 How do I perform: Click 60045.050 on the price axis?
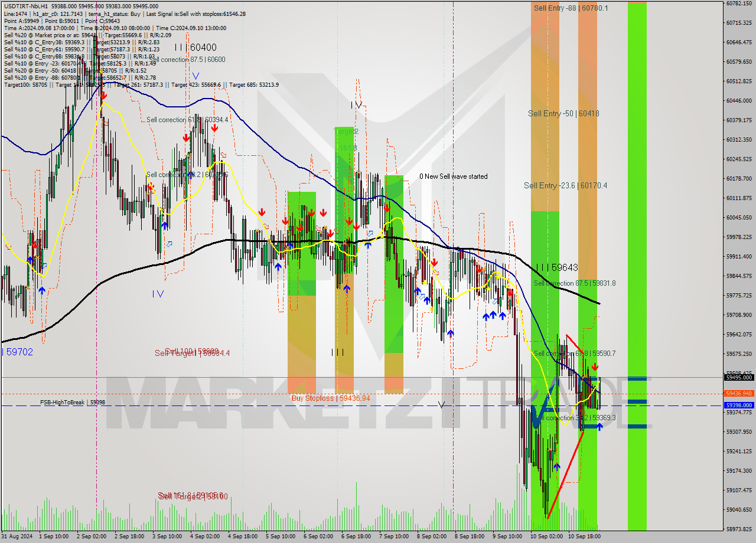(x=738, y=217)
